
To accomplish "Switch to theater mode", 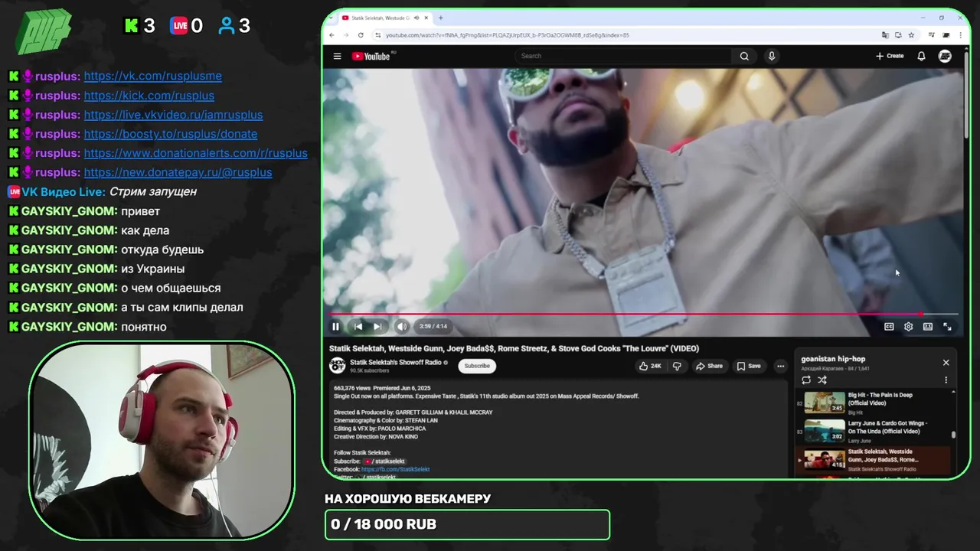I will coord(928,326).
